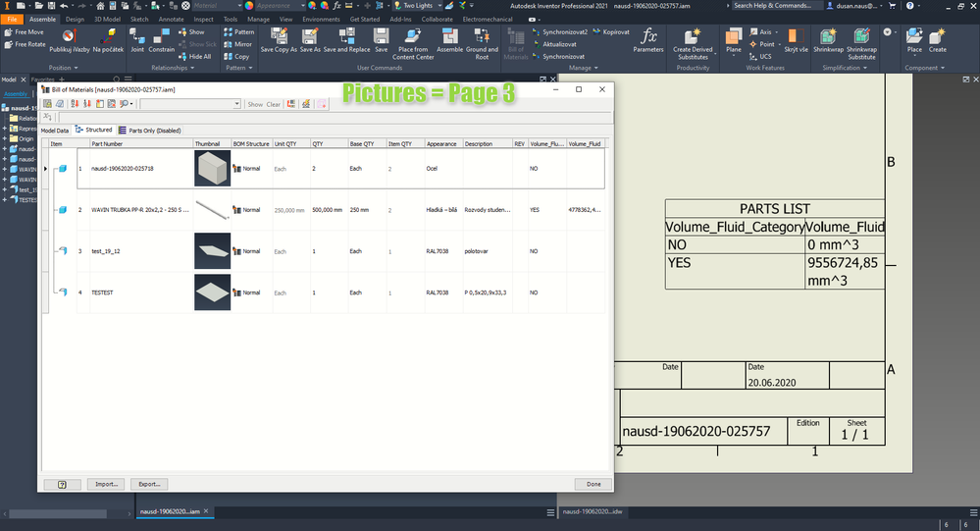This screenshot has width=980, height=531.
Task: Select the Plane work feature
Action: (733, 40)
